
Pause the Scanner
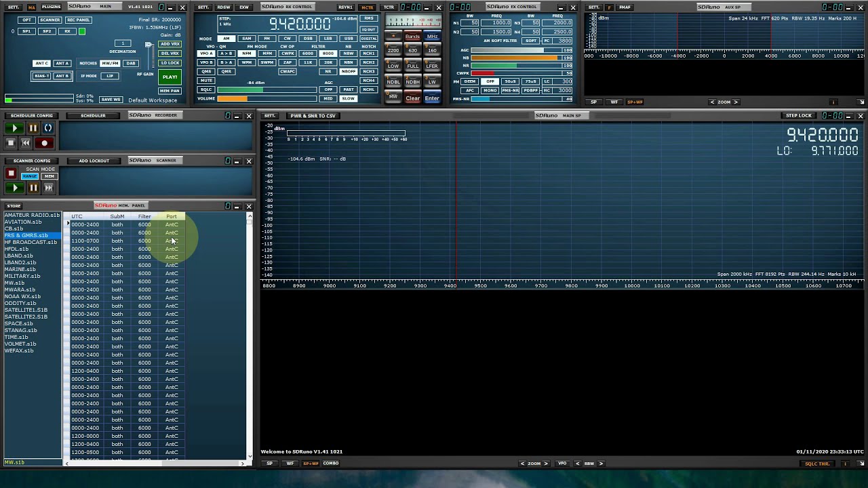(33, 188)
